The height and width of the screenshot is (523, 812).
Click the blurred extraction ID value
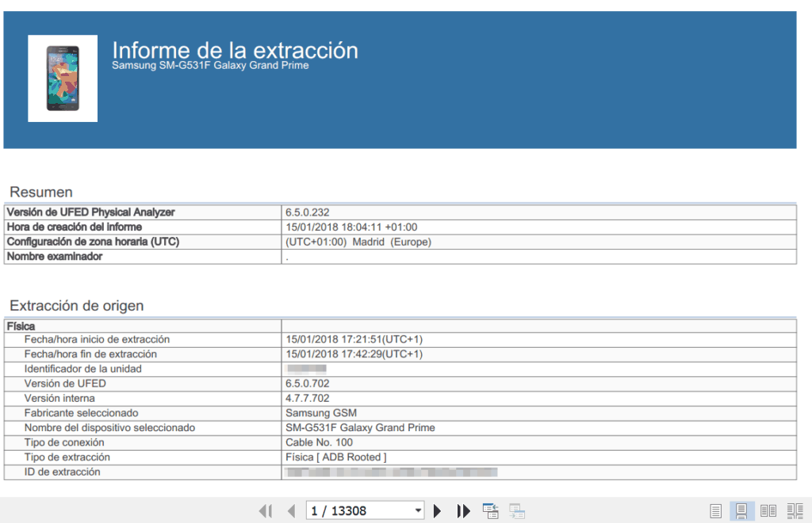392,471
